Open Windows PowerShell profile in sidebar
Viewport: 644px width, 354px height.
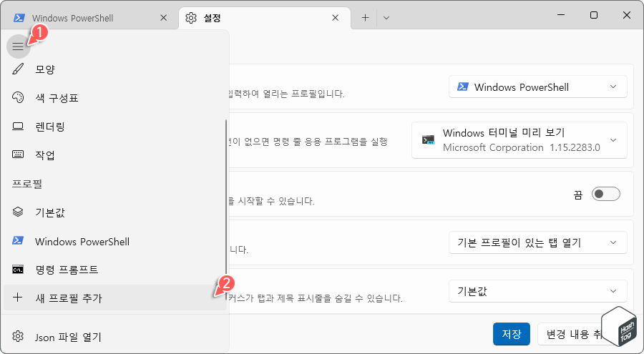tap(115, 242)
